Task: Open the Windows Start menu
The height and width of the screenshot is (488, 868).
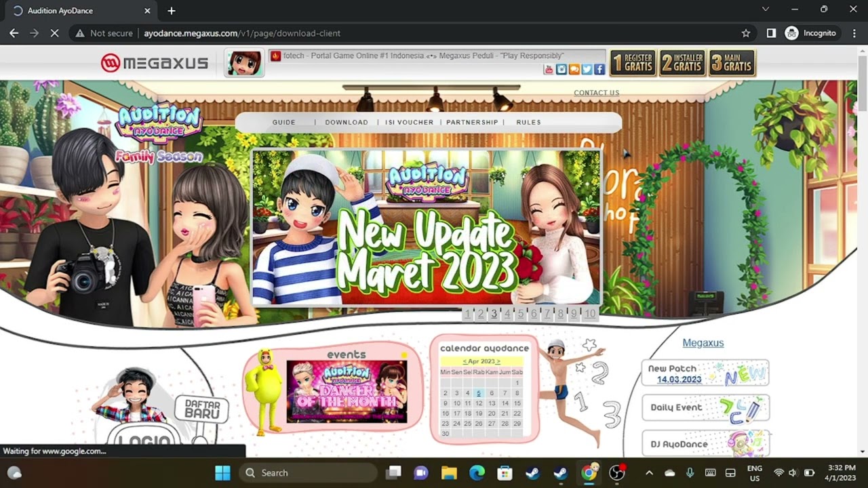Action: tap(222, 472)
